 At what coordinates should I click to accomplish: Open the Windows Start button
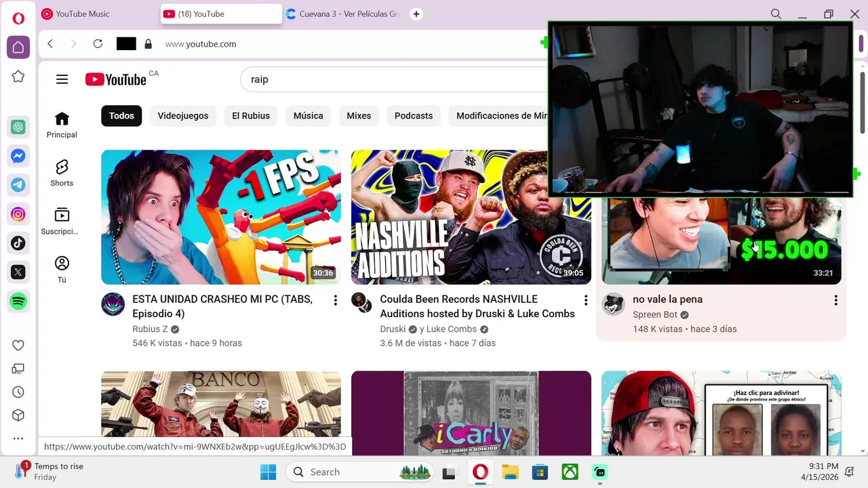click(268, 472)
